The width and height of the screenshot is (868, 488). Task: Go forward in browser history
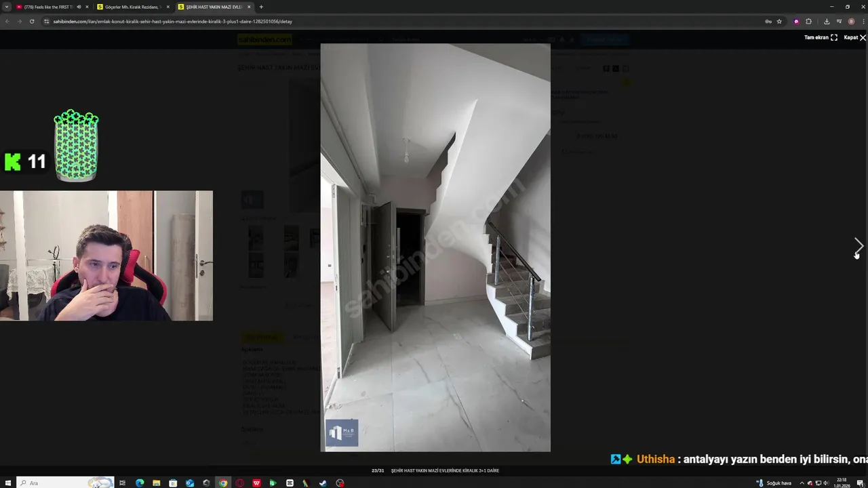tap(20, 21)
